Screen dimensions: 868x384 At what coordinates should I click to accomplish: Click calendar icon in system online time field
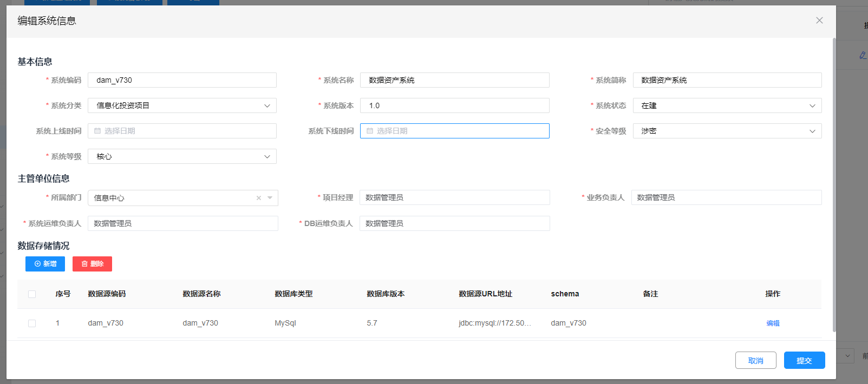(97, 131)
